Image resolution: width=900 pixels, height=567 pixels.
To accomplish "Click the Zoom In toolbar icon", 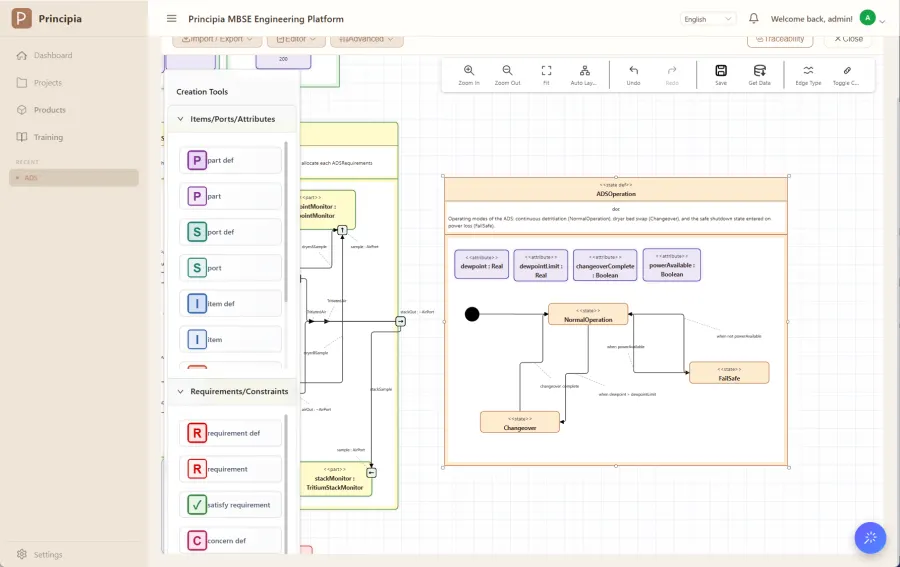I will point(469,75).
